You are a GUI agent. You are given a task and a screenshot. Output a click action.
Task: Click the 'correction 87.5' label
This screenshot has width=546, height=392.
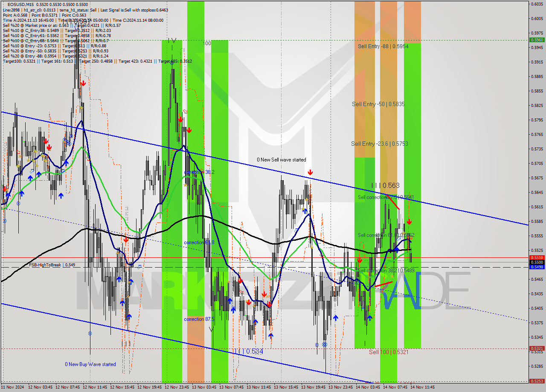pyautogui.click(x=199, y=319)
